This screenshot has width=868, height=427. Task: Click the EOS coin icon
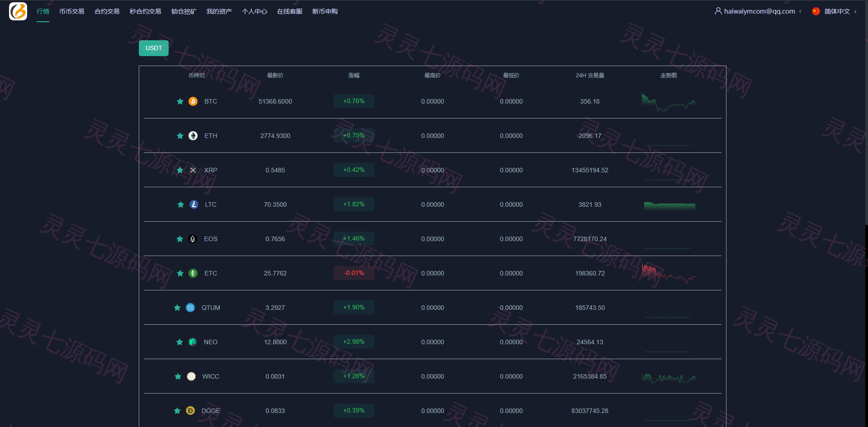[193, 239]
